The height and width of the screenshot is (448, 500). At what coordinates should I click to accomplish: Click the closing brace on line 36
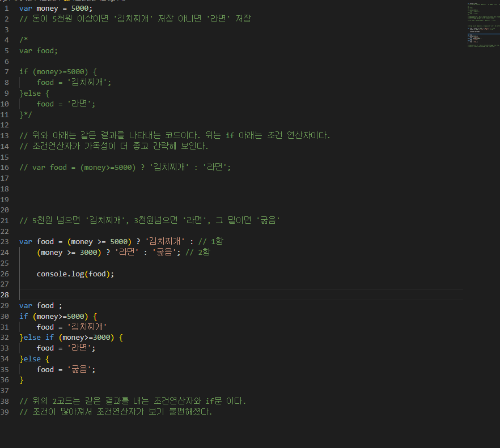[x=22, y=380]
